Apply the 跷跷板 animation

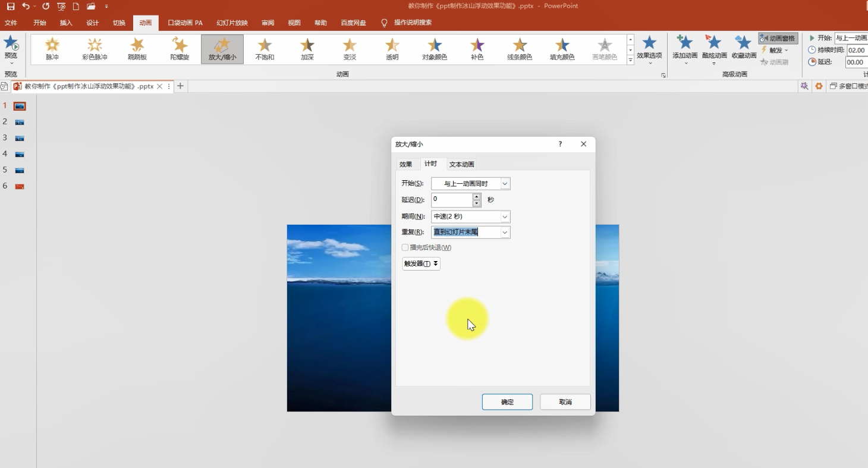(x=137, y=49)
